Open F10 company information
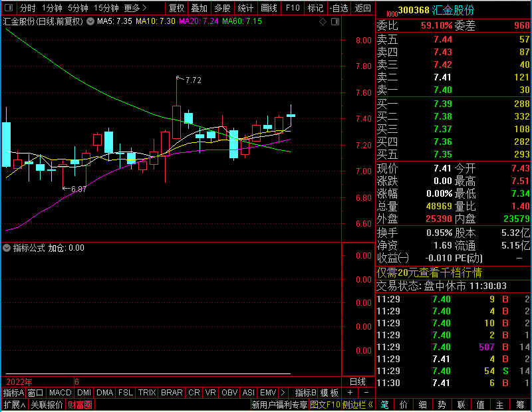The image size is (532, 412). 293,8
